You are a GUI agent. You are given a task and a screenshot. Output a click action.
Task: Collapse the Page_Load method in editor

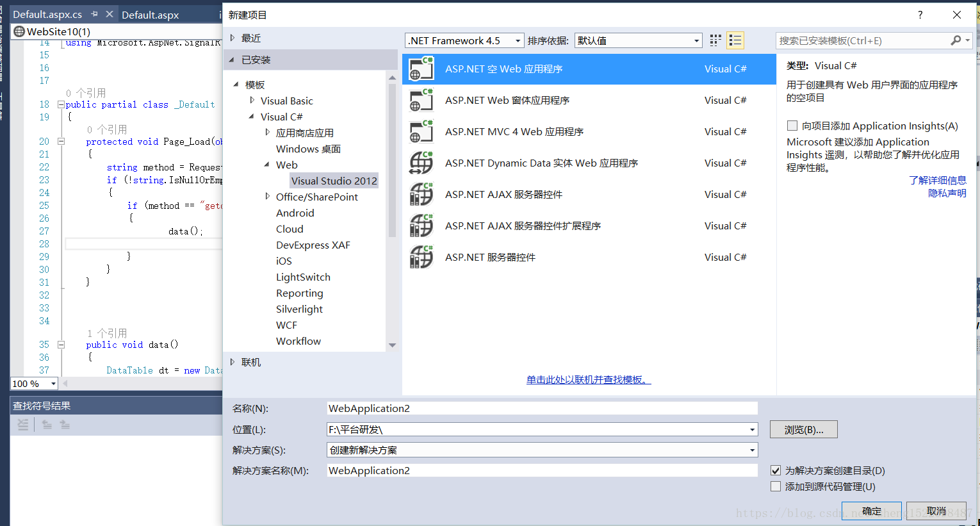(x=61, y=142)
